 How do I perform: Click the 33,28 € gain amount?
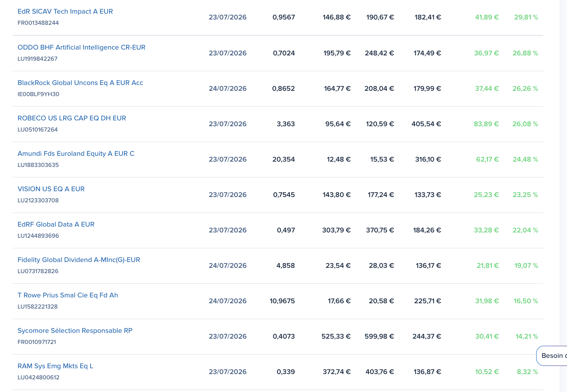click(486, 230)
